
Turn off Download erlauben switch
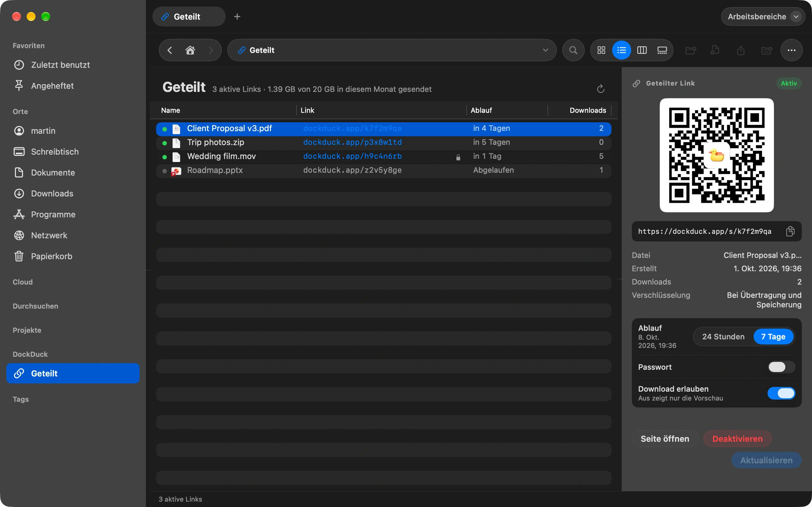[x=781, y=393]
